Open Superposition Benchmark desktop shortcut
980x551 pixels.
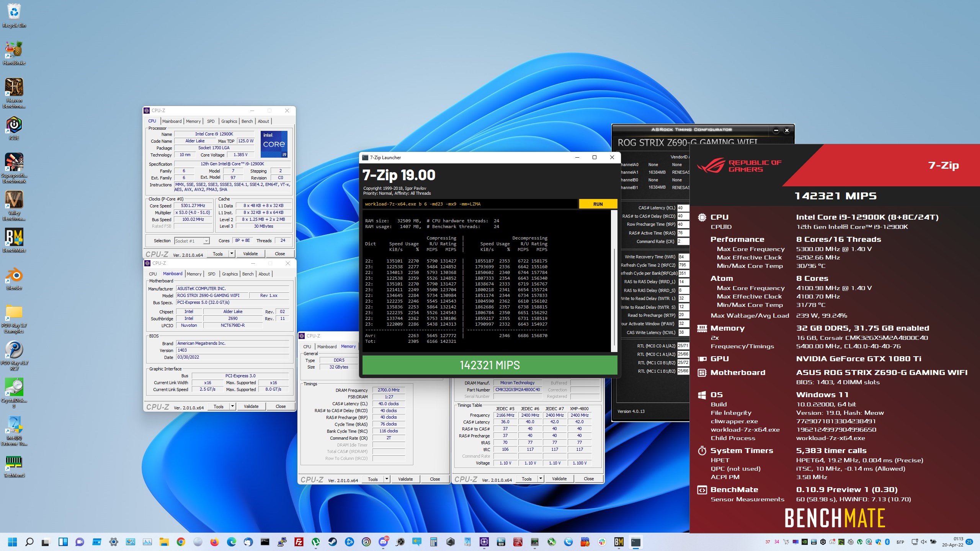point(14,168)
